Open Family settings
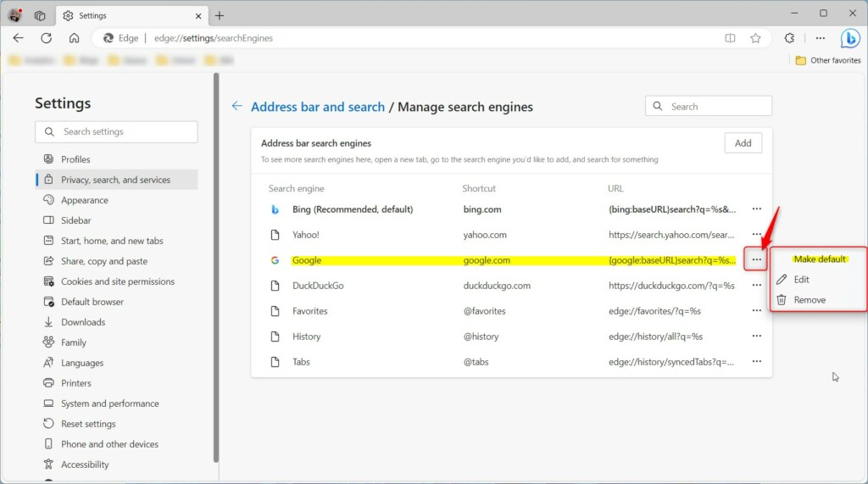 pos(116,342)
